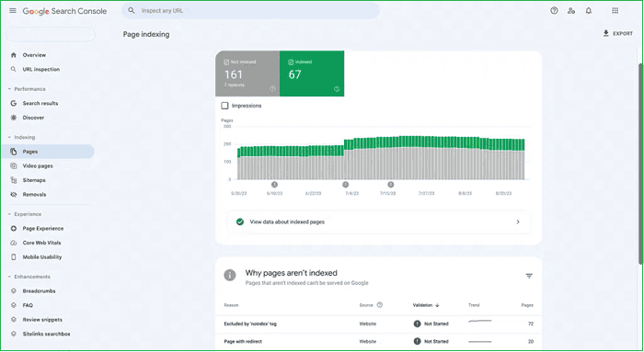Open the Page with redirect row
The width and height of the screenshot is (644, 352).
pos(378,342)
